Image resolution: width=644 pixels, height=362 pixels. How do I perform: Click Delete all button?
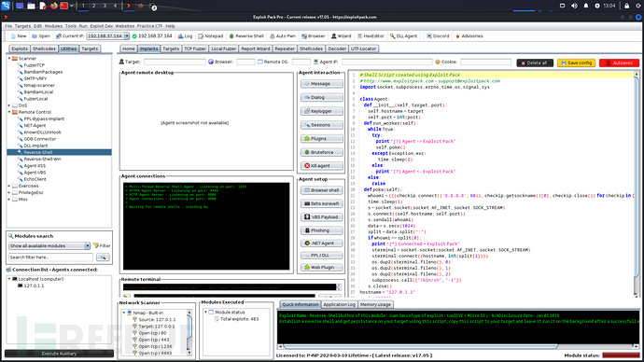(535, 63)
